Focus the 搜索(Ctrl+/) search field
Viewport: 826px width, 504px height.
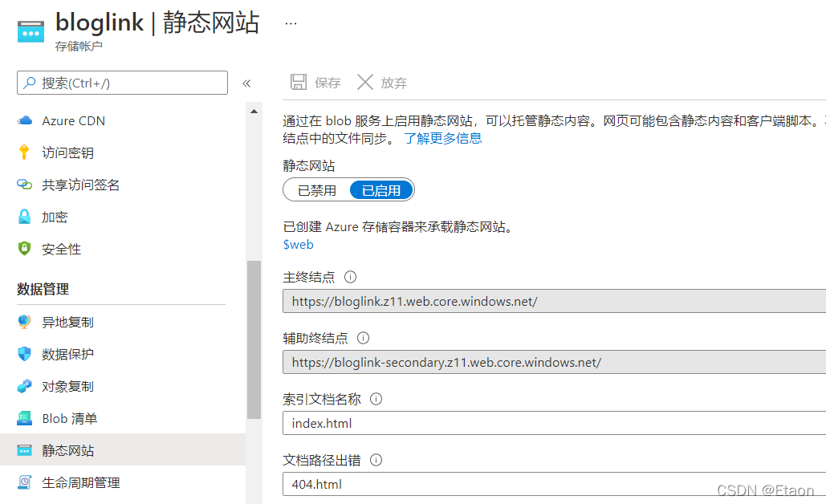[x=122, y=83]
